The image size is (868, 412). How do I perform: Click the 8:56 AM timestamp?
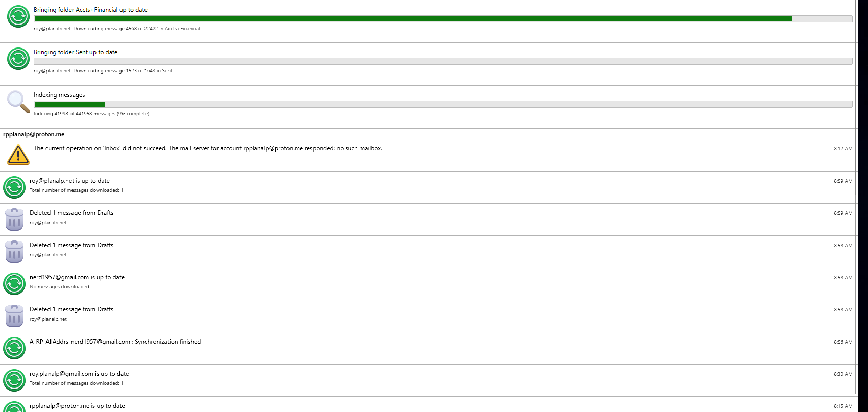tap(843, 342)
